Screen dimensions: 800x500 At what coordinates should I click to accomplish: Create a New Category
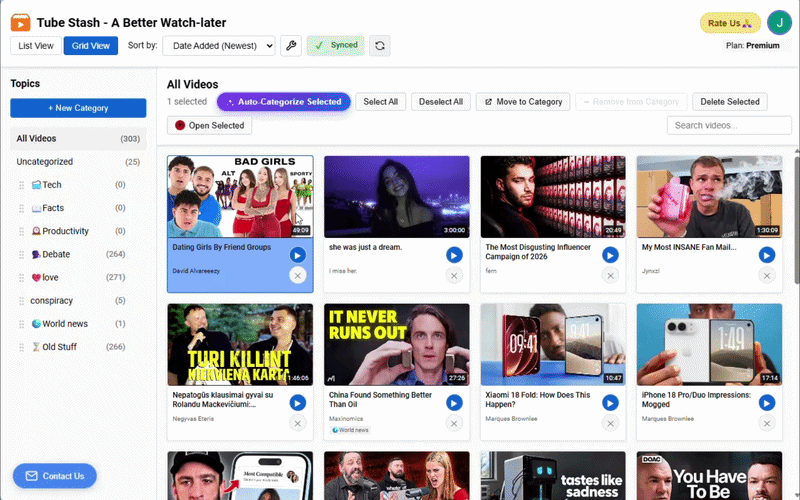[78, 108]
